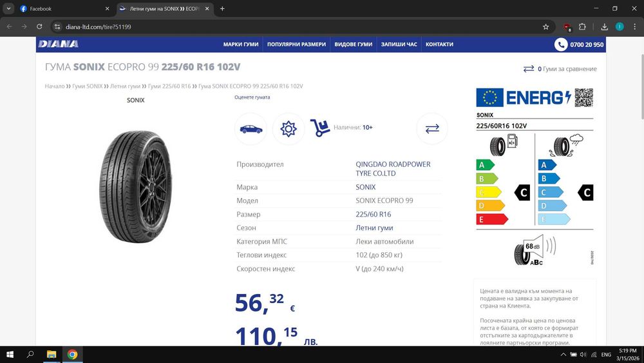This screenshot has width=644, height=363.
Task: Click Гуми за сравнение link
Action: (x=567, y=68)
